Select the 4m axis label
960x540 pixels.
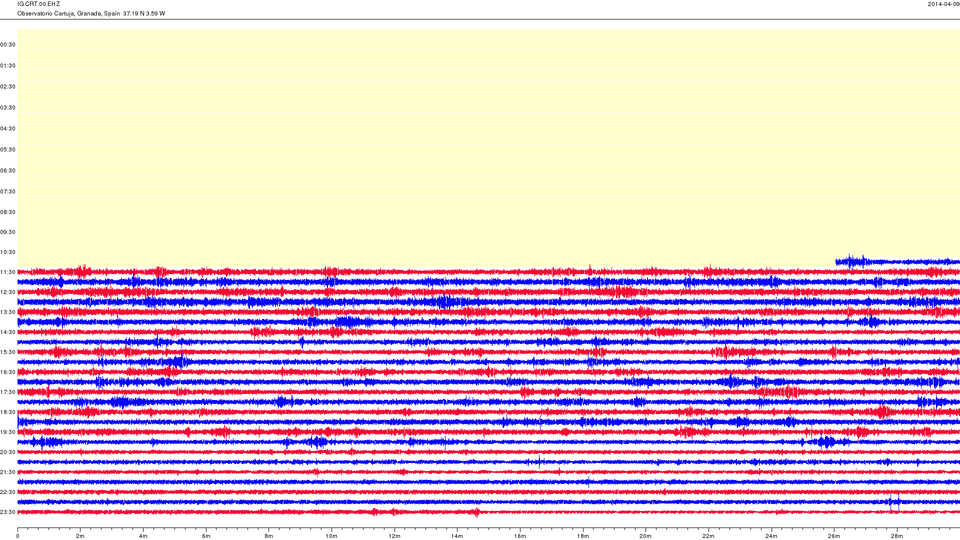[143, 536]
